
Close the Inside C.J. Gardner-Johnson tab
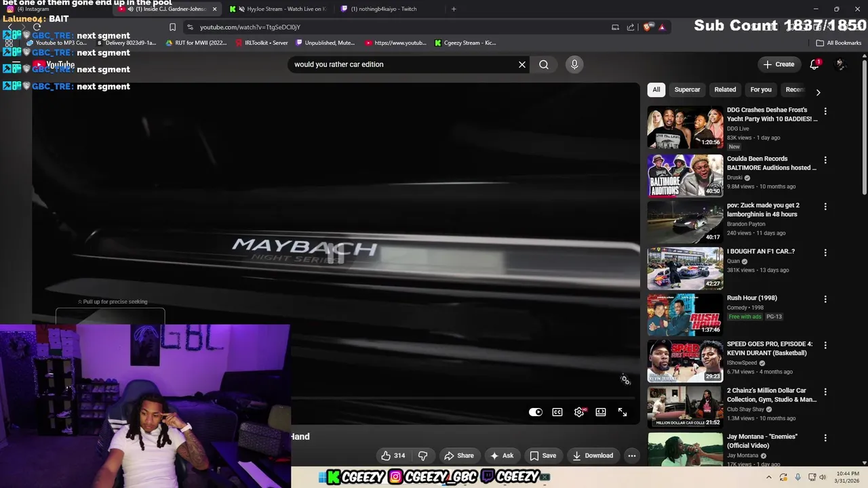point(215,9)
